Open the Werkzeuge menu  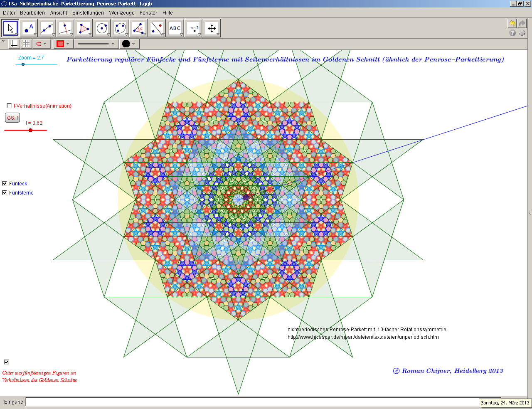pos(122,13)
